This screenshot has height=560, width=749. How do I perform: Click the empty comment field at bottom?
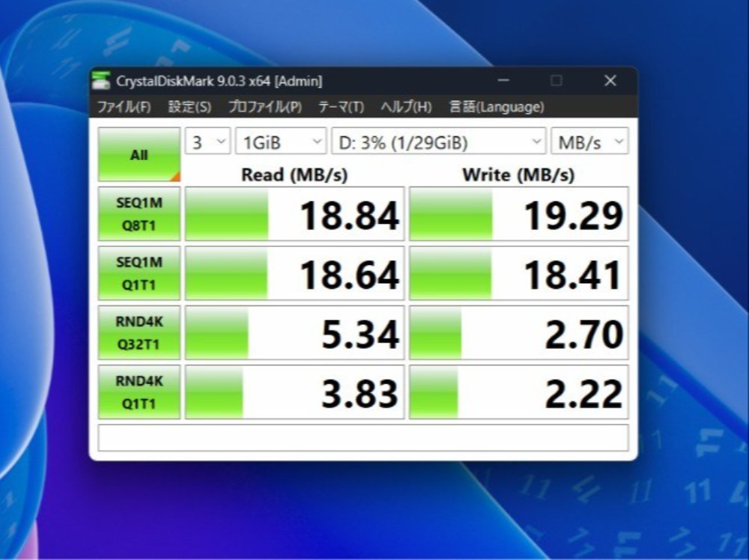pos(363,437)
